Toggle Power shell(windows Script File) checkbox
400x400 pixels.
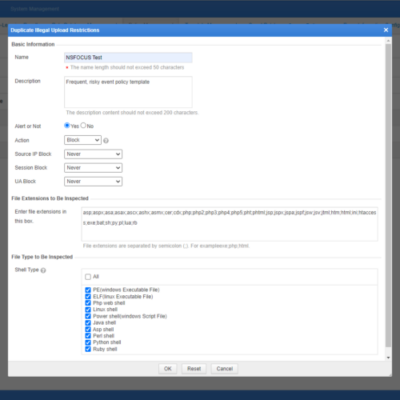88,316
